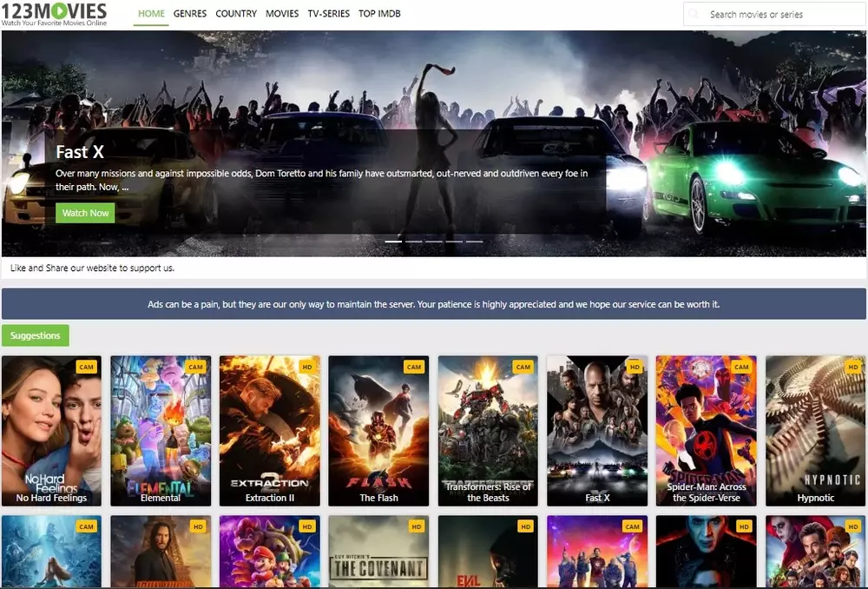The image size is (868, 589).
Task: Select the fifth carousel slide indicator
Action: (x=475, y=242)
